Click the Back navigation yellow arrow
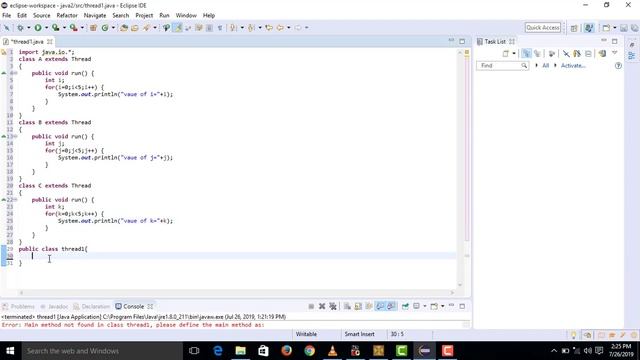Image resolution: width=640 pixels, height=360 pixels. pos(280,28)
